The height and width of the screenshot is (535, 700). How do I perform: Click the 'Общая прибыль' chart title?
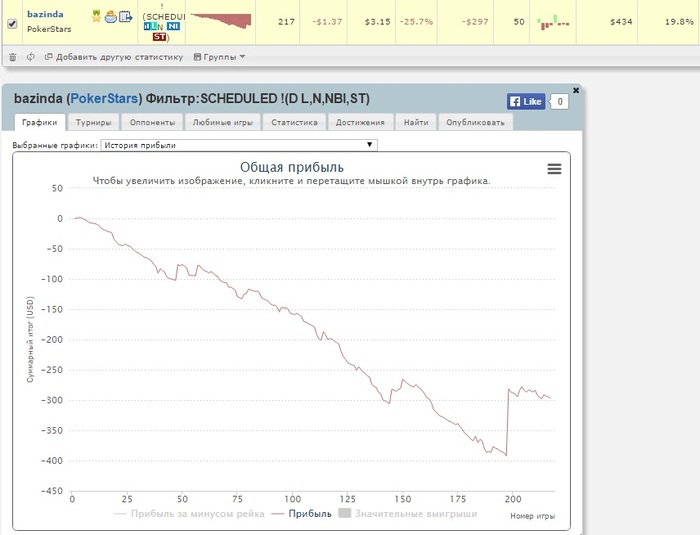click(x=292, y=167)
